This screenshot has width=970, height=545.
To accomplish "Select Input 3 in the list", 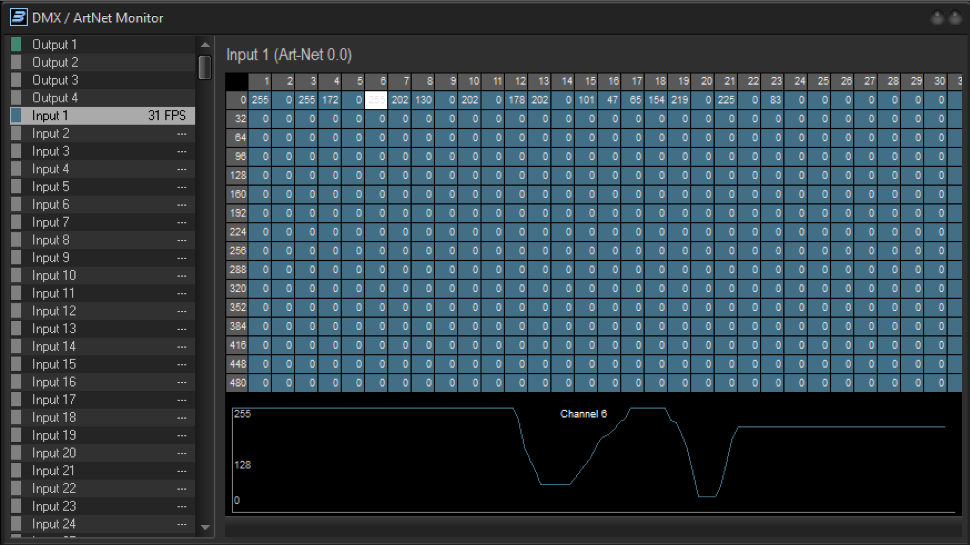I will 103,152.
